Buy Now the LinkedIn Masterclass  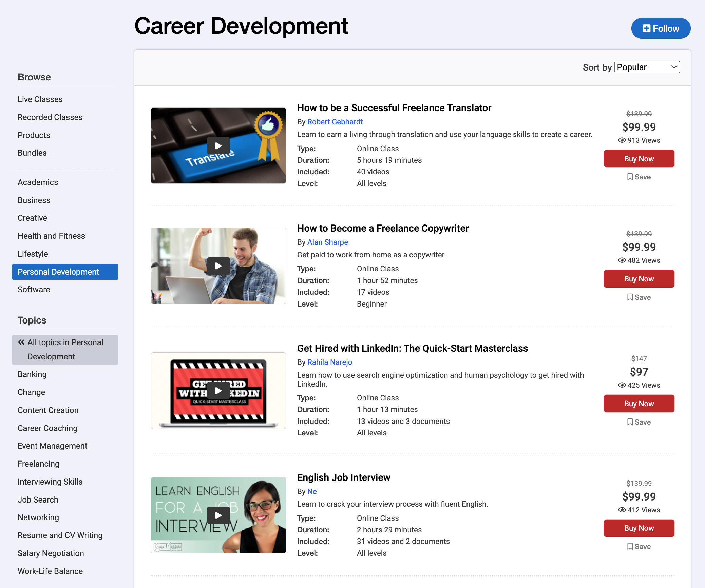click(x=639, y=404)
